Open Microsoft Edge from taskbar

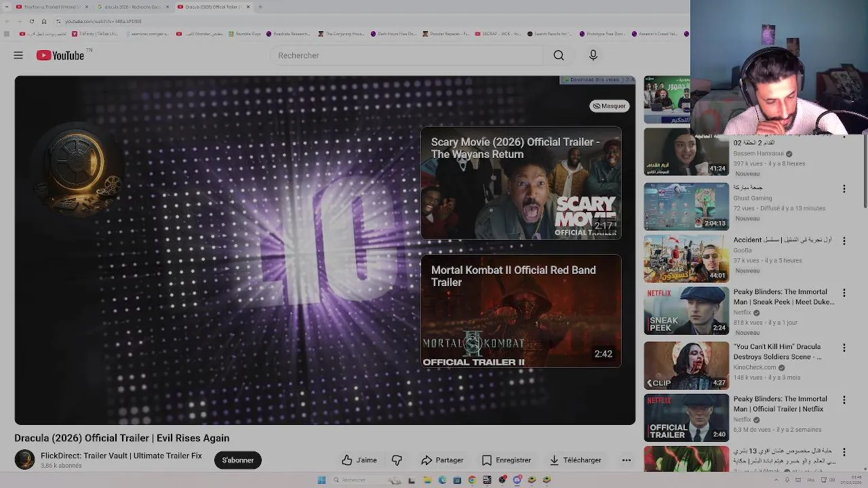[442, 480]
